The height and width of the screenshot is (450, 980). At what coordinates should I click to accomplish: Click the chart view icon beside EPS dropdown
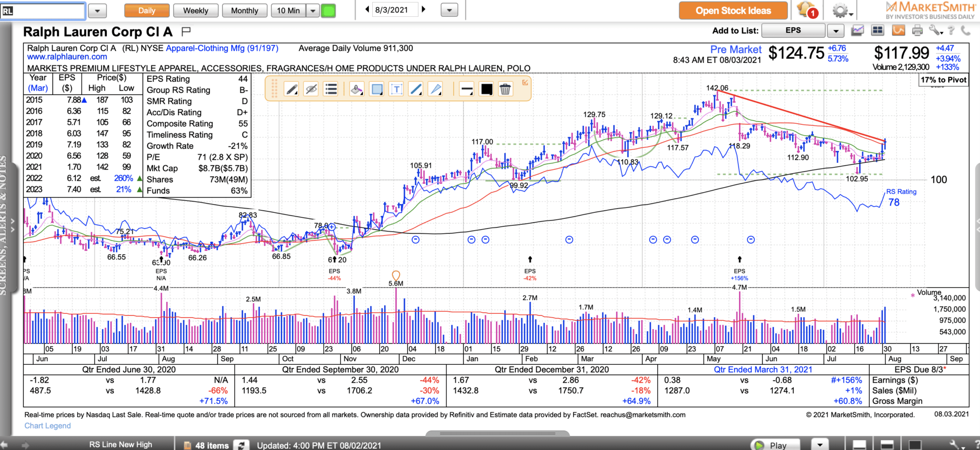point(857,31)
